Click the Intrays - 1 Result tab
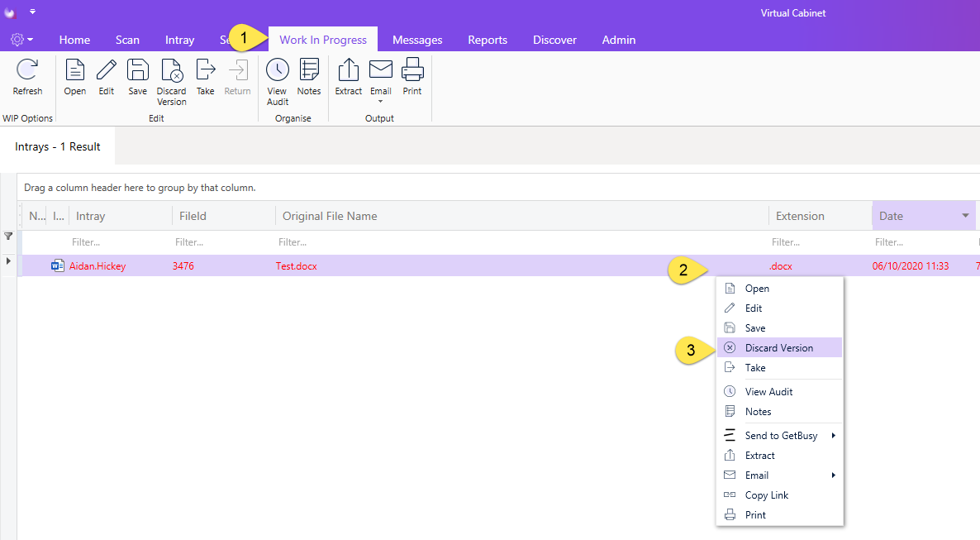 58,146
